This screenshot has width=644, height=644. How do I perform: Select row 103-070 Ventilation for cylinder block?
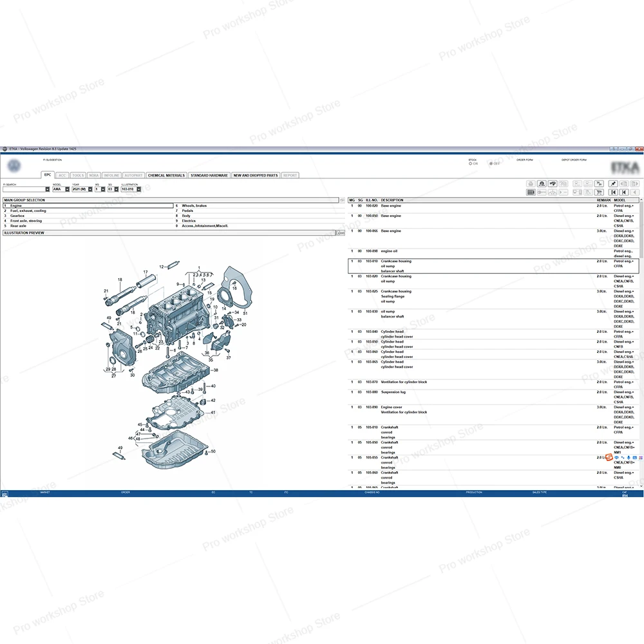tap(493, 384)
